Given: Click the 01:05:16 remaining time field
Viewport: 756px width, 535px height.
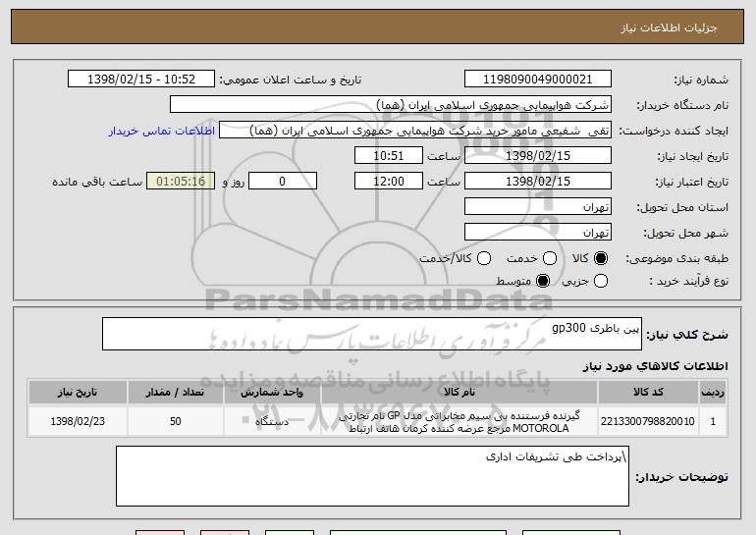Looking at the screenshot, I should click(181, 182).
